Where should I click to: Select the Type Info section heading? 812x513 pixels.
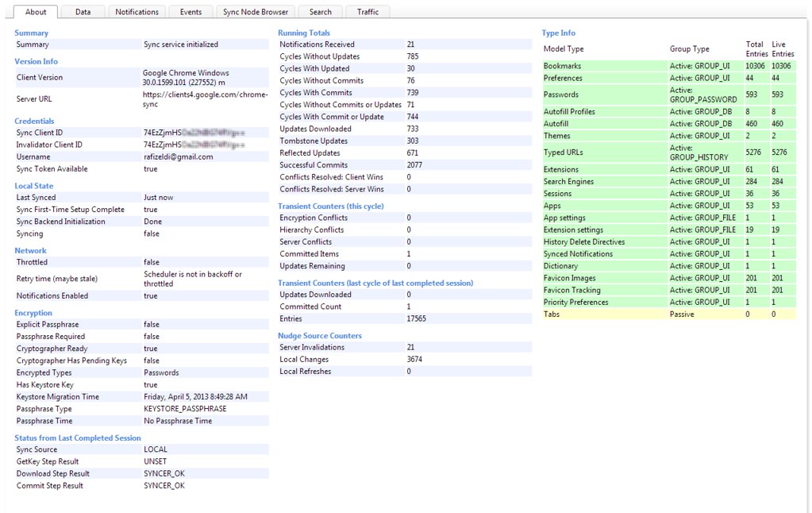click(558, 33)
